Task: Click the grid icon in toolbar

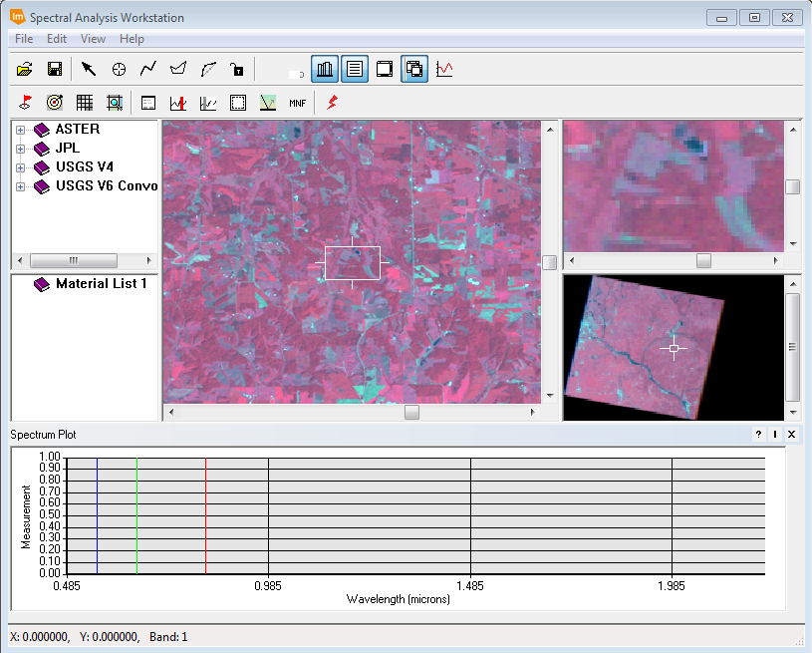Action: [x=85, y=103]
